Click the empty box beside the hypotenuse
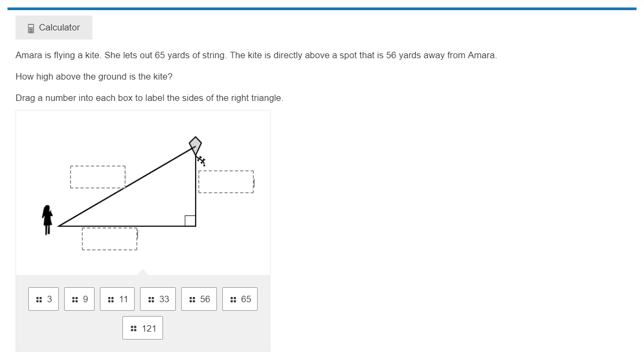The image size is (644, 362). 98,177
